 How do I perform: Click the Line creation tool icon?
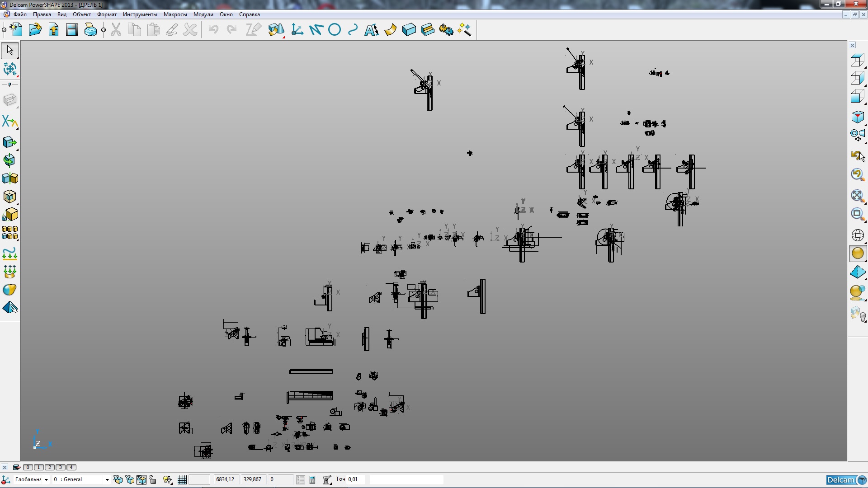(x=316, y=30)
